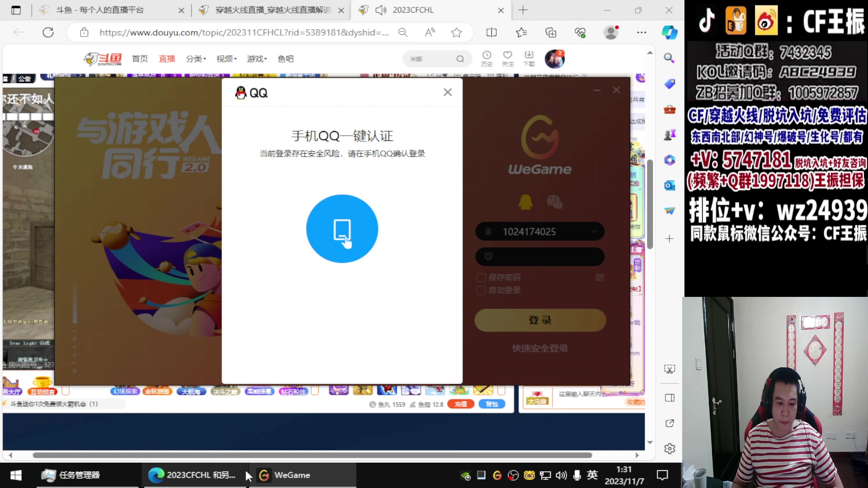Viewport: 868px width, 488px height.
Task: Open Douyu 下载 download icon
Action: (x=529, y=59)
